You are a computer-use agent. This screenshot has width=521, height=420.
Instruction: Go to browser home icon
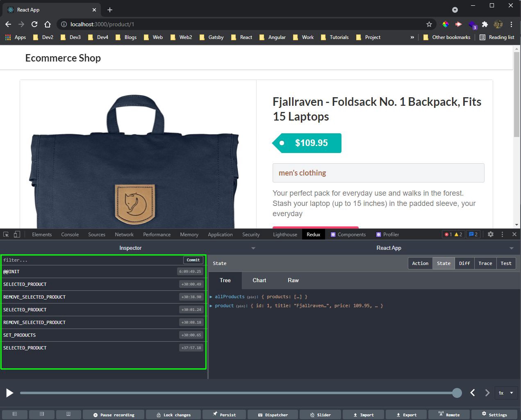[48, 24]
